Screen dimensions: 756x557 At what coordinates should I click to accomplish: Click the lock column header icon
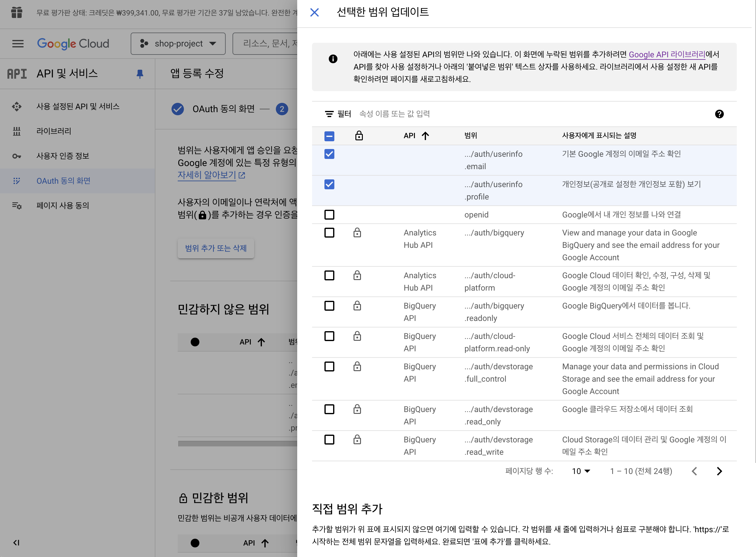point(359,136)
